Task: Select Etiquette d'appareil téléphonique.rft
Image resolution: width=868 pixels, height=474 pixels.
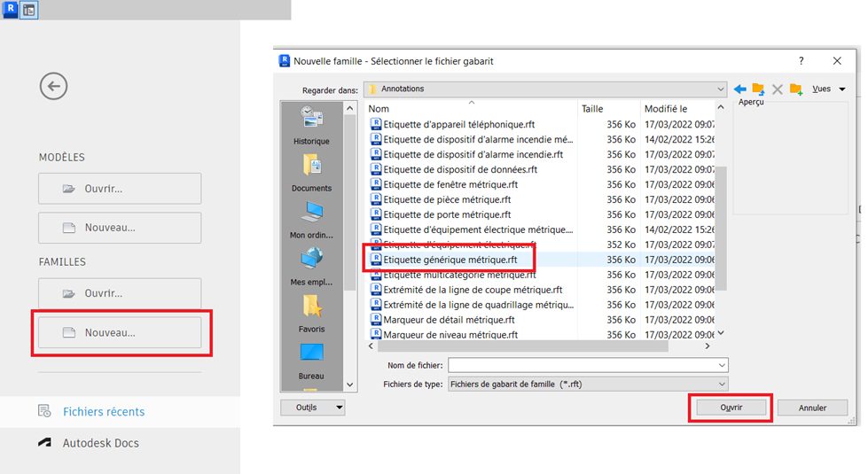Action: (x=459, y=124)
